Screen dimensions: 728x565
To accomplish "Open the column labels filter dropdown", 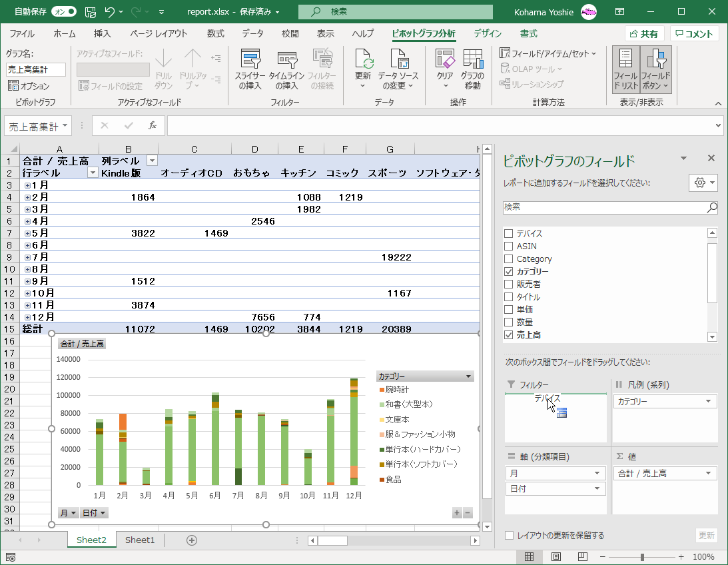I will (x=152, y=161).
